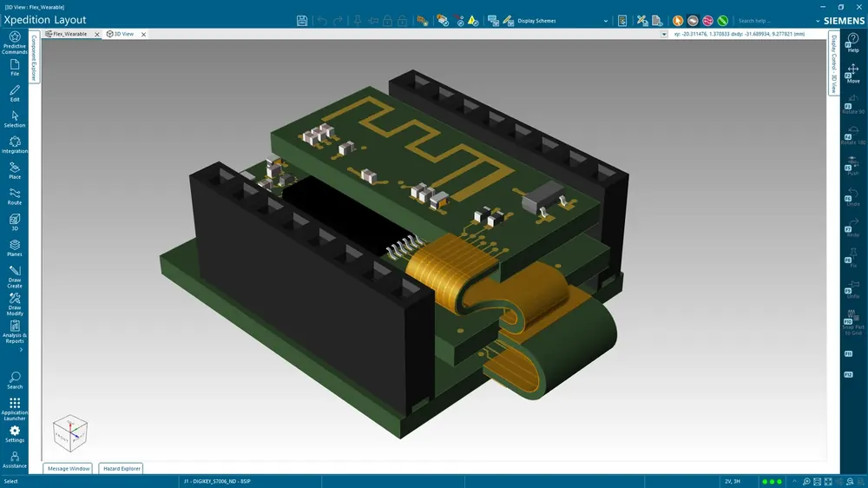Open the Search tool in sidebar
The image size is (868, 488).
(15, 380)
